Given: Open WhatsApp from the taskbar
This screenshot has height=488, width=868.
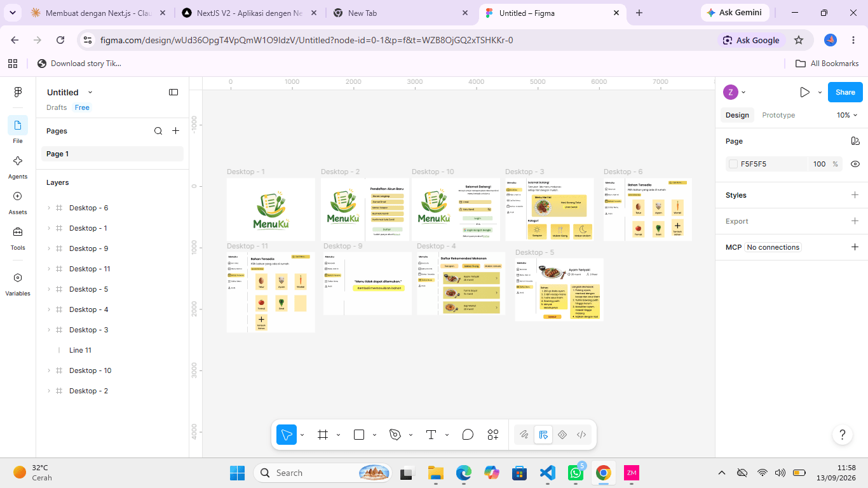Looking at the screenshot, I should pyautogui.click(x=576, y=473).
